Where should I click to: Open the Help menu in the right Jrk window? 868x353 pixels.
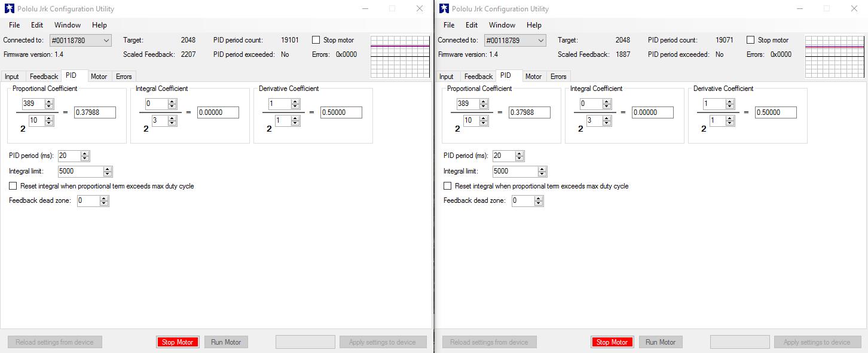pyautogui.click(x=534, y=25)
